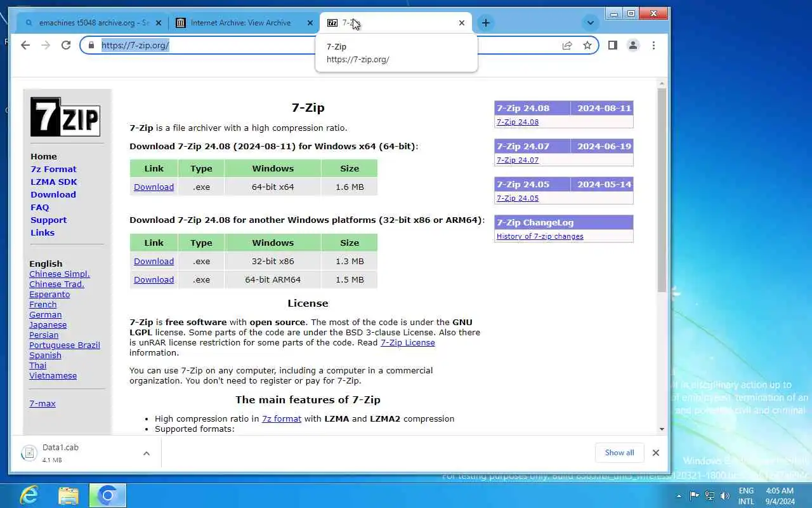Launch Internet Explorer from taskbar
The image size is (812, 508).
coord(29,495)
